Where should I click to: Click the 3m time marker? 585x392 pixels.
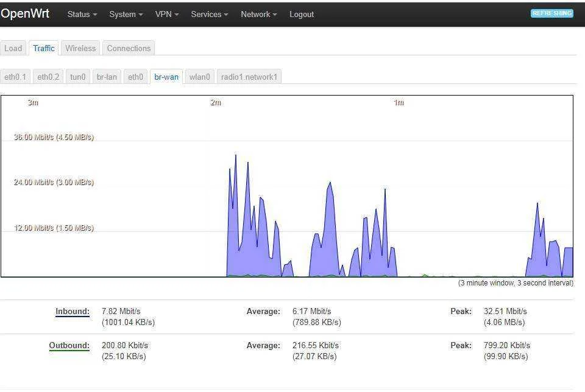coord(33,102)
